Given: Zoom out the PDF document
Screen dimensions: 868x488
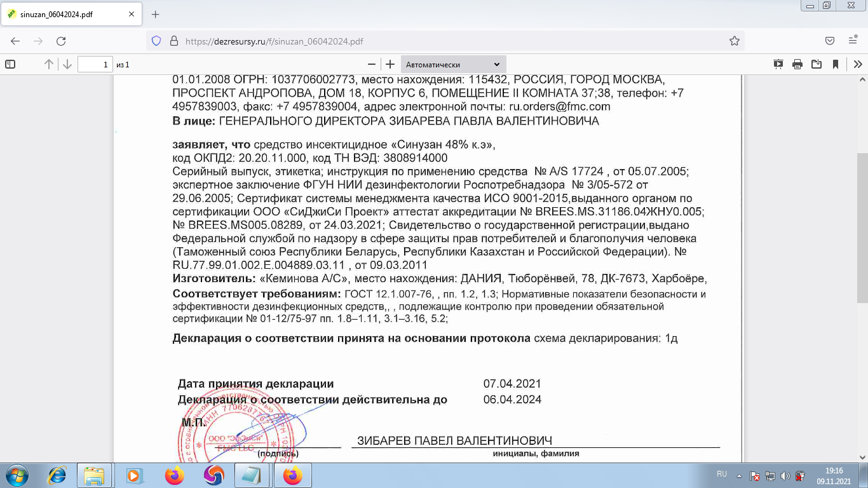Looking at the screenshot, I should tap(372, 64).
